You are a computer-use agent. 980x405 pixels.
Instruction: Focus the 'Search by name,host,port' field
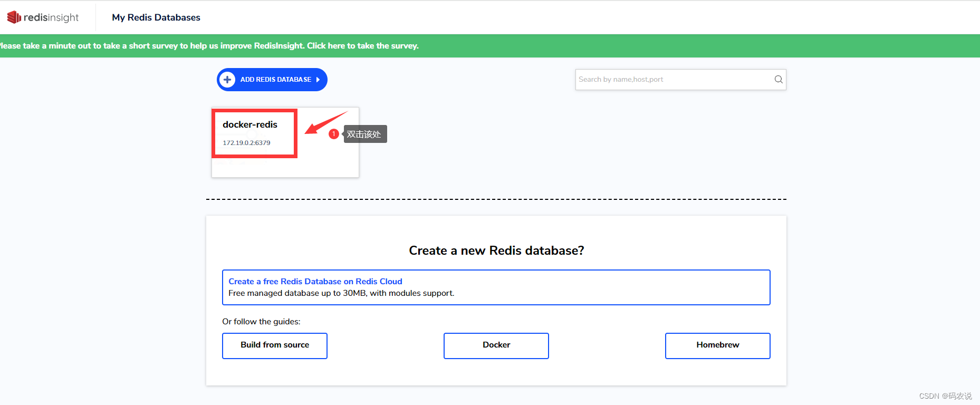coord(680,80)
